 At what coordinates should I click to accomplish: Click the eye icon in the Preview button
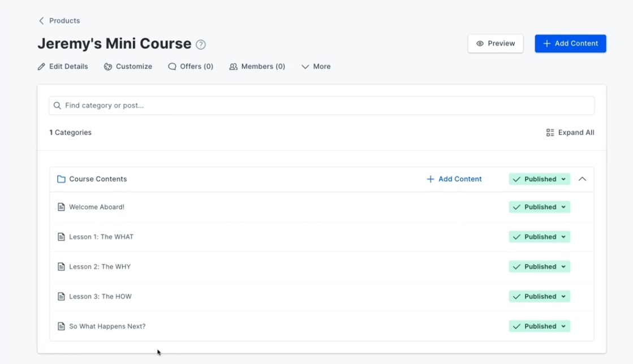(480, 43)
